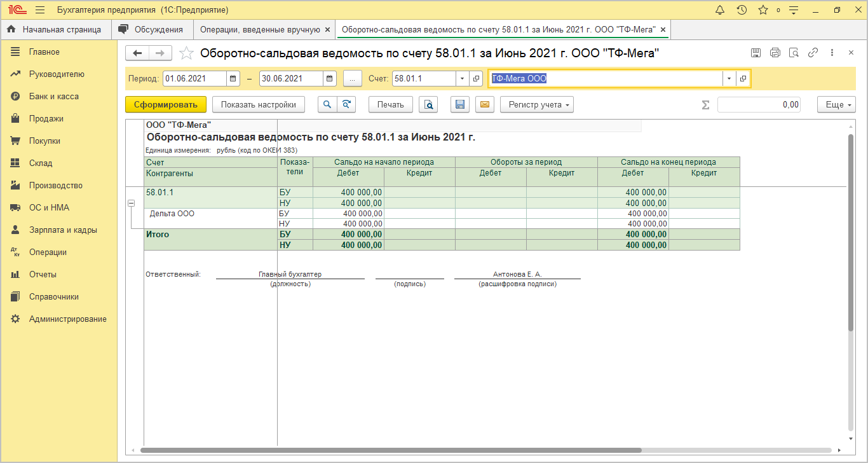Screen dimensions: 868x463
Task: Open the Еще dropdown menu
Action: [x=836, y=105]
